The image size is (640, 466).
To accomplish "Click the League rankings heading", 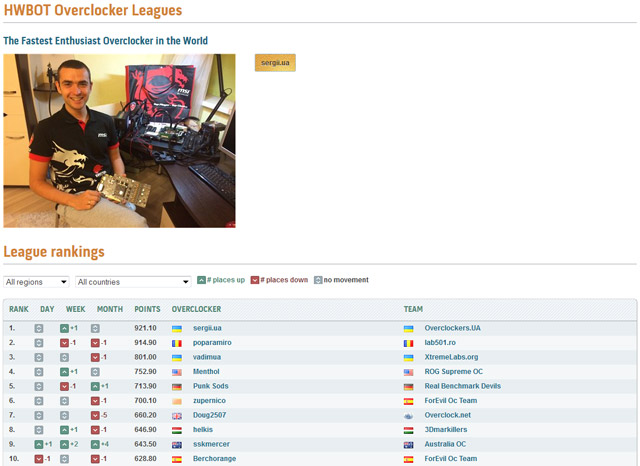I will (x=54, y=252).
